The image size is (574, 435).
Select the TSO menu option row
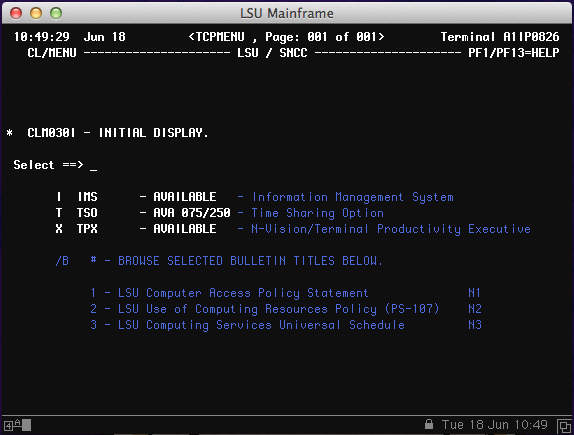pyautogui.click(x=220, y=213)
